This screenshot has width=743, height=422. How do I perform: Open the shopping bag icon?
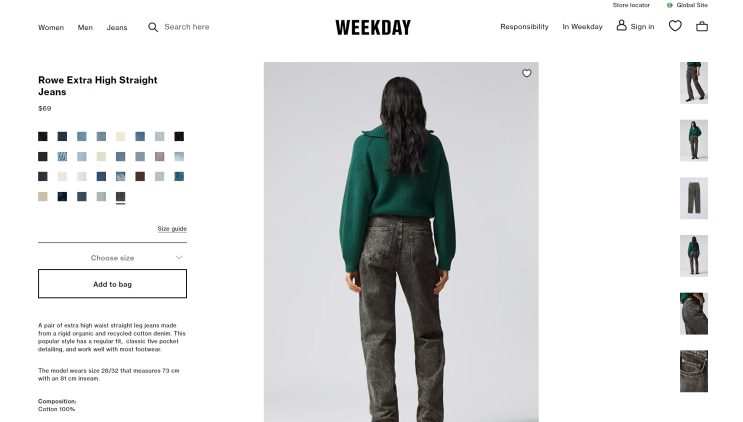pyautogui.click(x=702, y=27)
